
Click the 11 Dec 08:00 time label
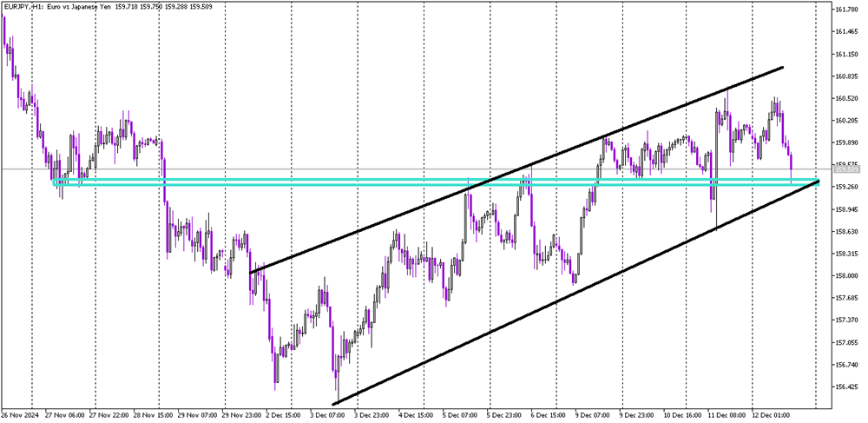(x=725, y=414)
